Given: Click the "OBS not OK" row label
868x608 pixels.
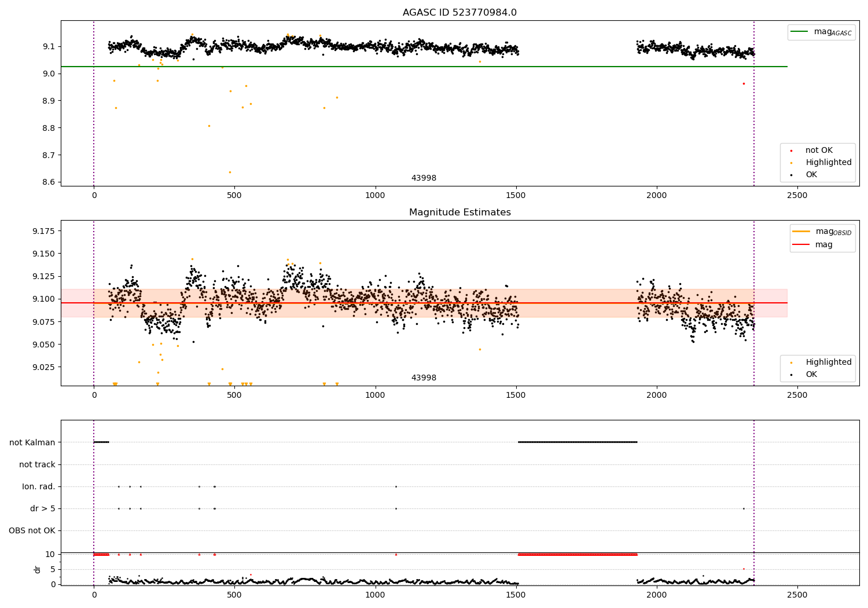Looking at the screenshot, I should point(32,531).
